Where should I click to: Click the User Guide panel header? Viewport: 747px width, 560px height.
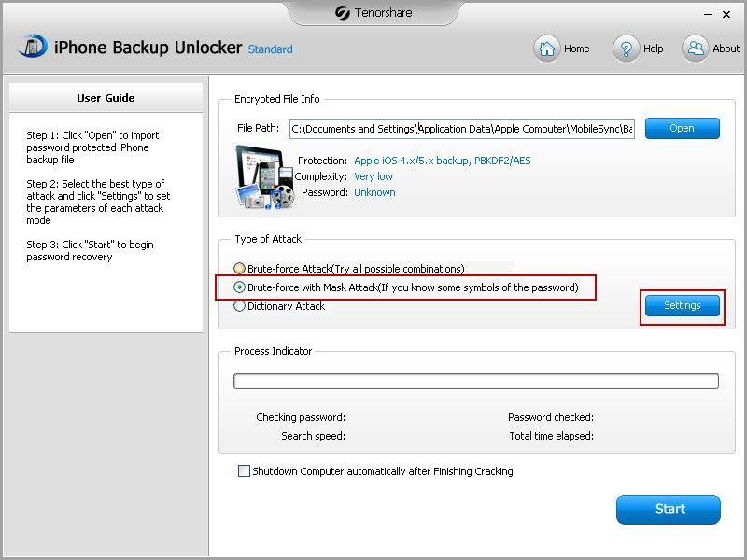(106, 98)
